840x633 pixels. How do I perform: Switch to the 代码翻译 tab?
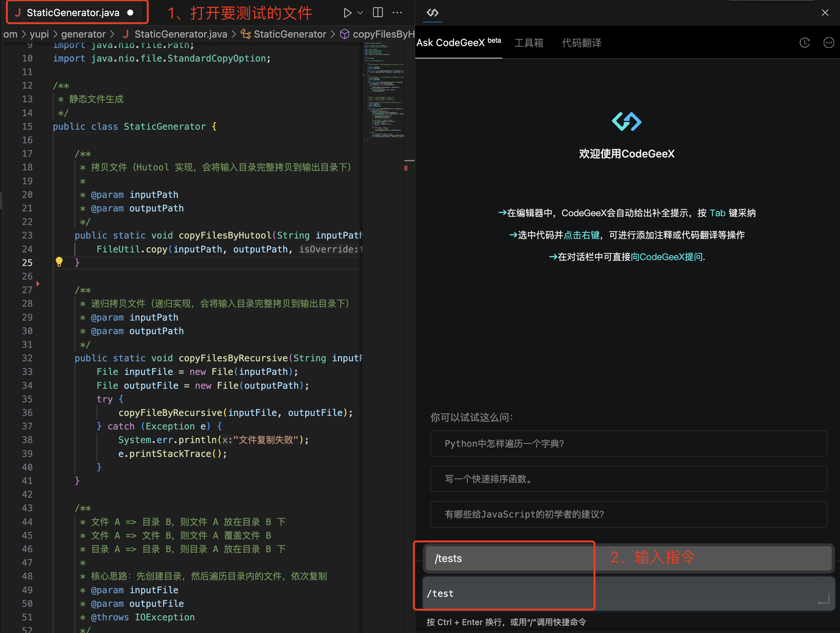coord(581,43)
